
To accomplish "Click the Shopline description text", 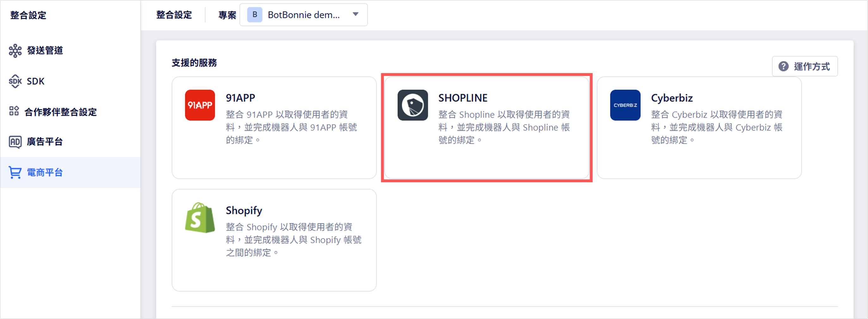I will point(504,127).
